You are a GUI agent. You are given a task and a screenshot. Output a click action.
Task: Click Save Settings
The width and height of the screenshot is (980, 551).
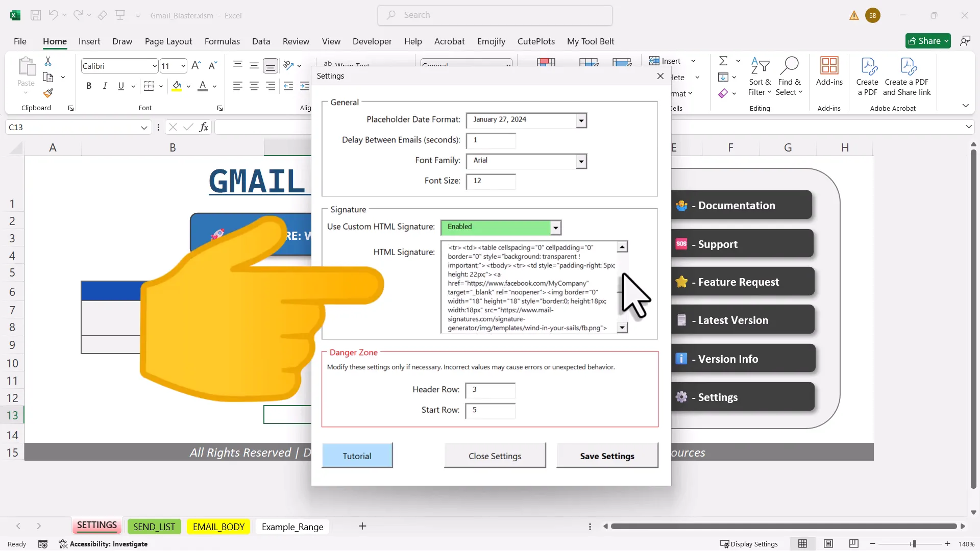pyautogui.click(x=607, y=456)
